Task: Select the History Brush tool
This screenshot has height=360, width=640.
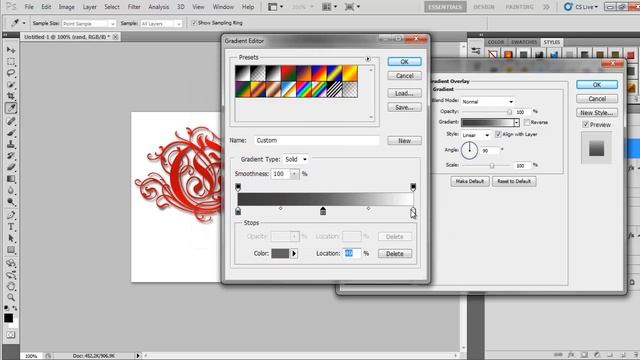Action: pos(11,156)
